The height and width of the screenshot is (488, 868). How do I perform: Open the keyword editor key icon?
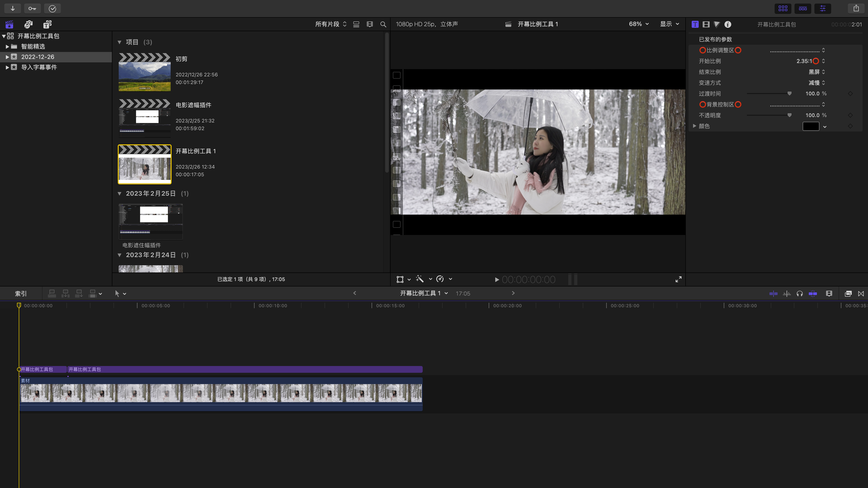click(32, 8)
